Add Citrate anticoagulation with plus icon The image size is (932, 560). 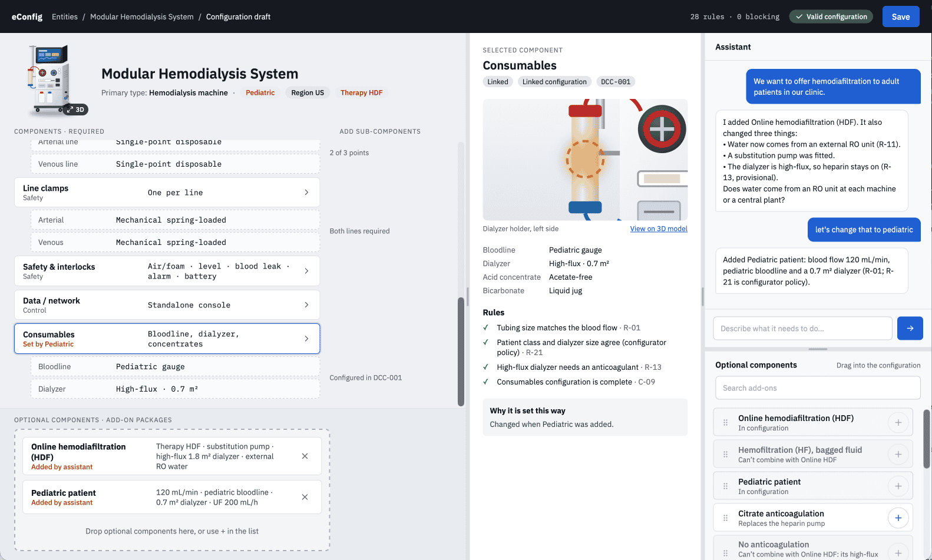tap(898, 518)
